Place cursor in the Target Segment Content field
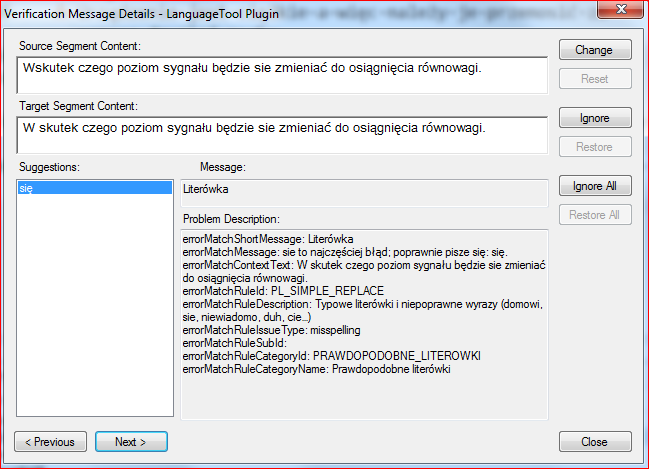The height and width of the screenshot is (469, 649). 282,135
